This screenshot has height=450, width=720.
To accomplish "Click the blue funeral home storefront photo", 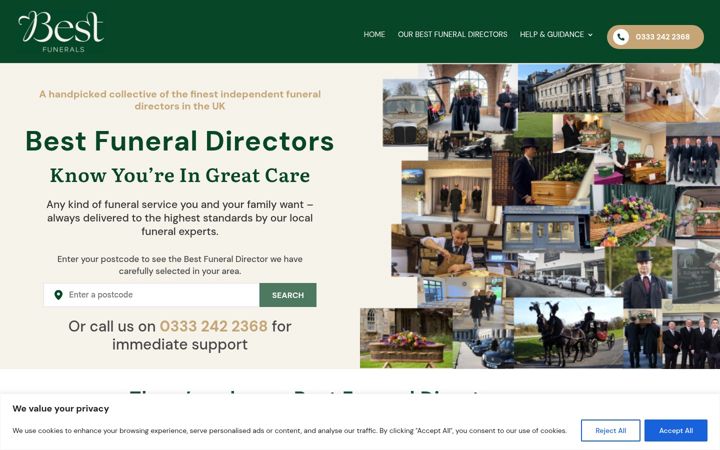I will pyautogui.click(x=546, y=228).
